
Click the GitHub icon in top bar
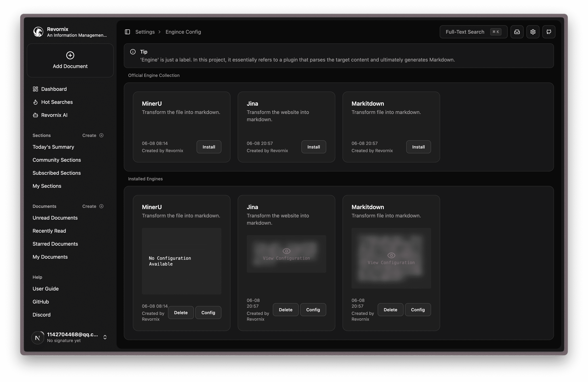[549, 32]
